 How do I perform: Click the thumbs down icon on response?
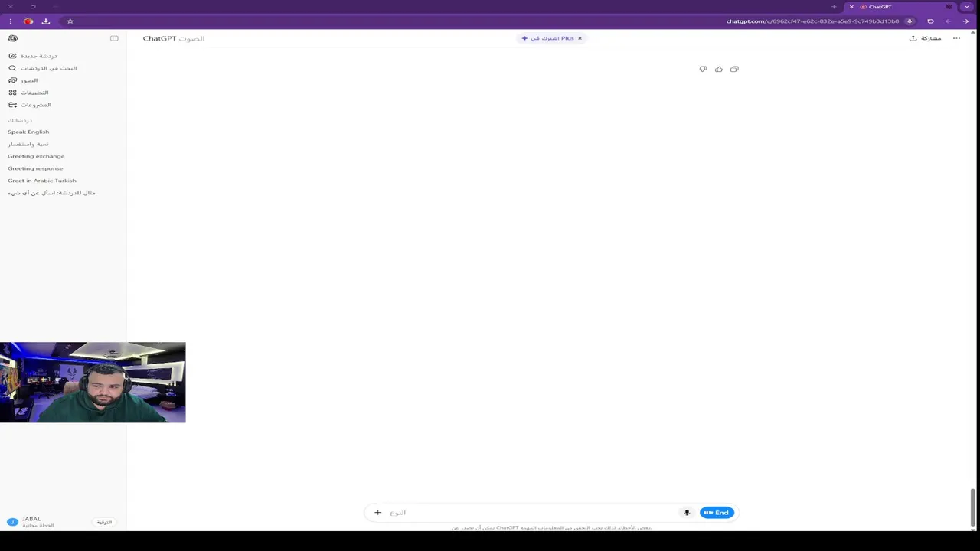(x=703, y=69)
